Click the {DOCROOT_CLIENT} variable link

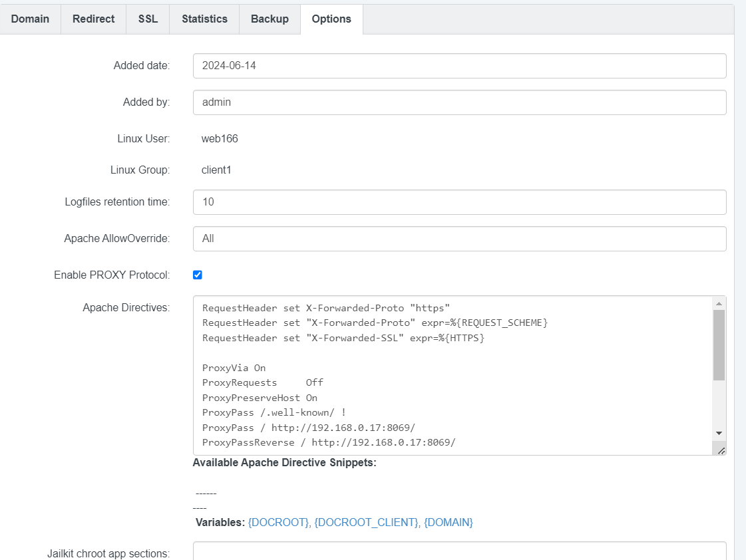click(366, 523)
